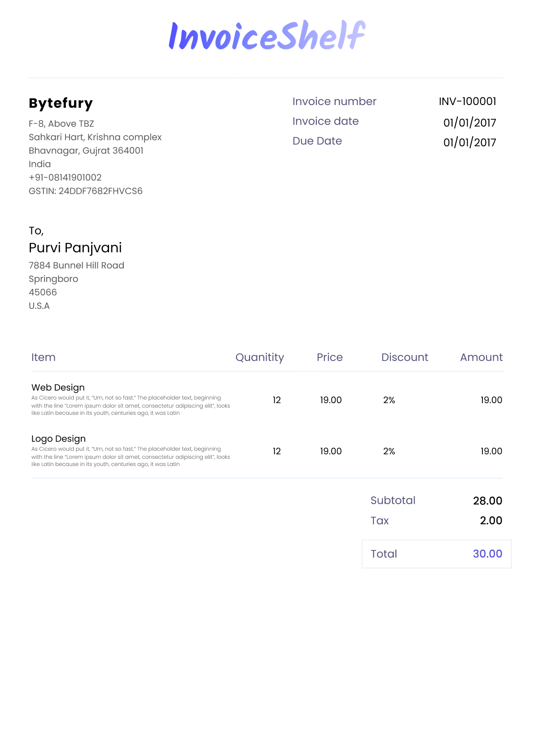
Task: Click the Tax value 2.00
Action: (491, 521)
